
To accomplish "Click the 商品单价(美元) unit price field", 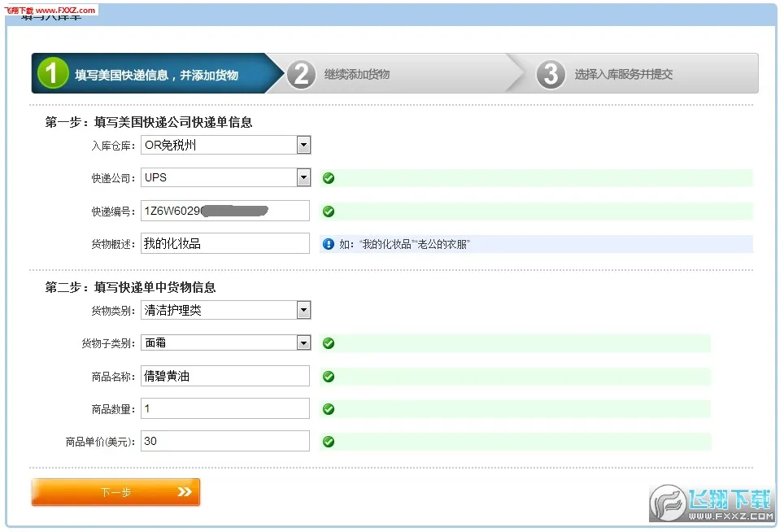I will tap(225, 441).
